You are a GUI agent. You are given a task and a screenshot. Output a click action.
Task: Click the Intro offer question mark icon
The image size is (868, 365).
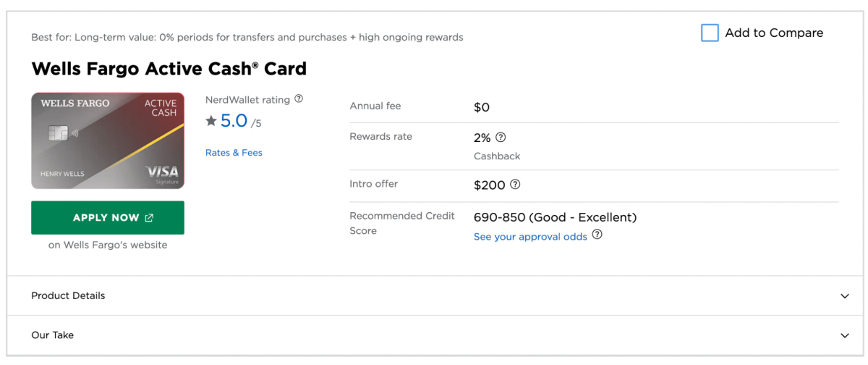tap(515, 185)
